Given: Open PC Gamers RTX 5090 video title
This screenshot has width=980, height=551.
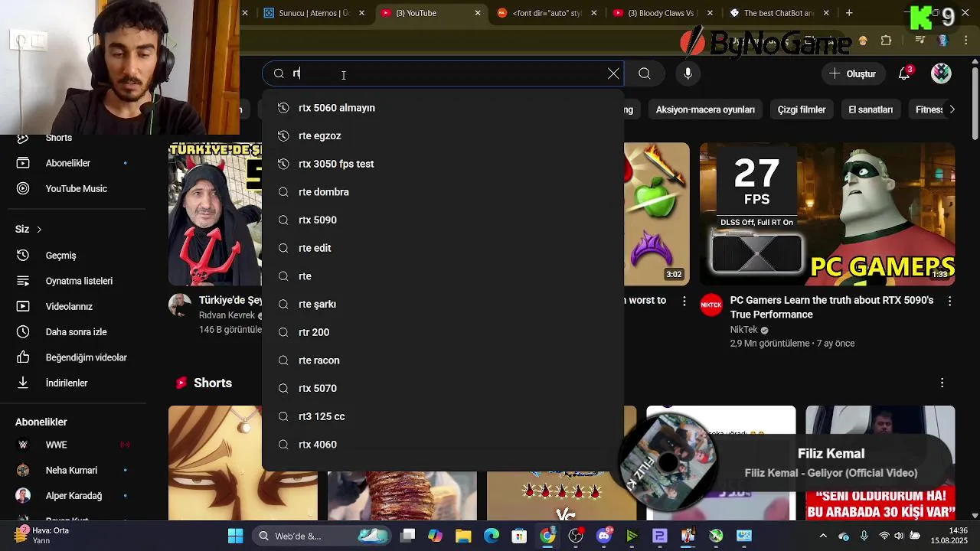Looking at the screenshot, I should click(x=831, y=308).
